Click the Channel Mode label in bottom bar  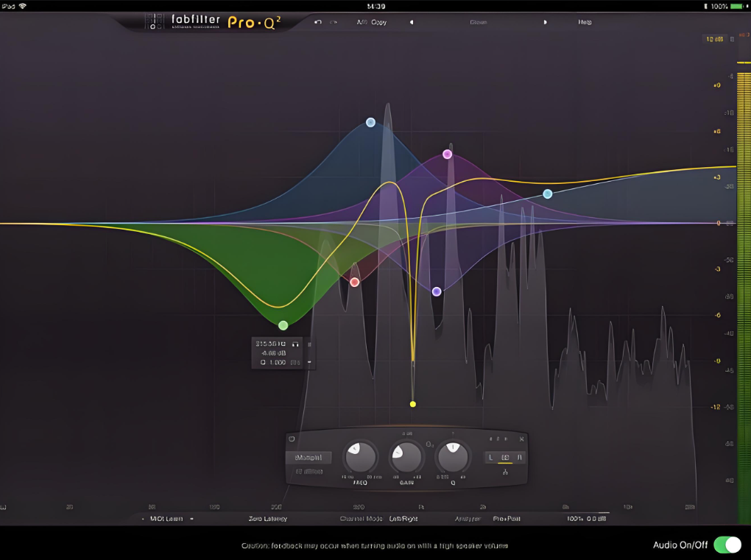(361, 519)
